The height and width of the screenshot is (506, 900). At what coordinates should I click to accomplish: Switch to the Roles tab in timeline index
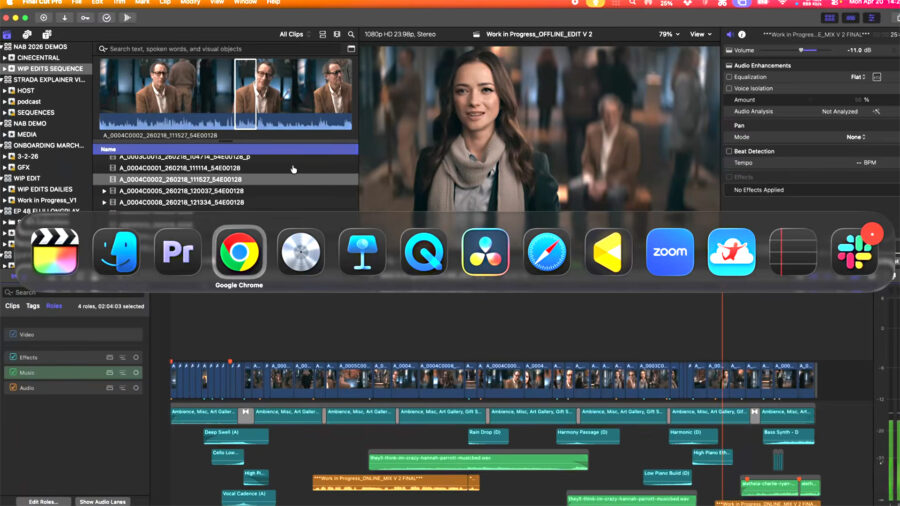(x=54, y=306)
